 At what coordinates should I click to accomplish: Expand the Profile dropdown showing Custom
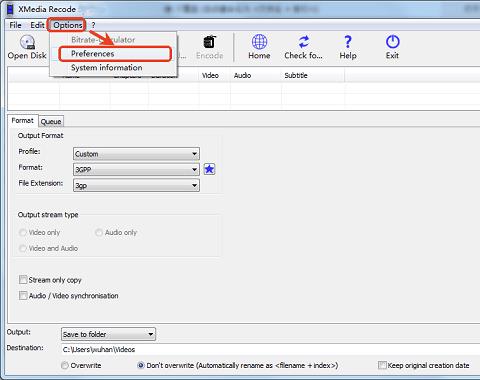click(x=136, y=154)
